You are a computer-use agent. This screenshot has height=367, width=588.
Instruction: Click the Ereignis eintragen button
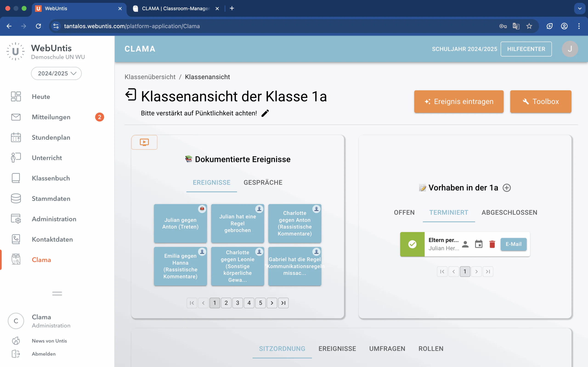[458, 101]
